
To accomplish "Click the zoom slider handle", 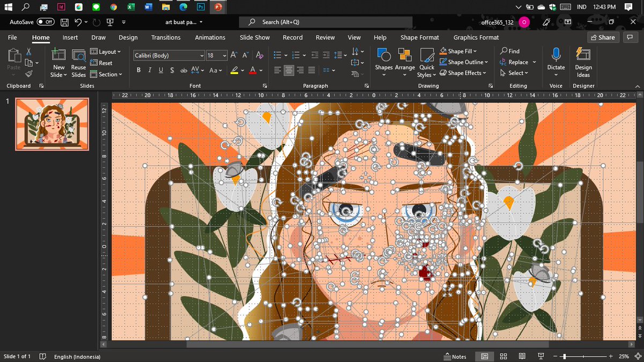I will [x=563, y=357].
